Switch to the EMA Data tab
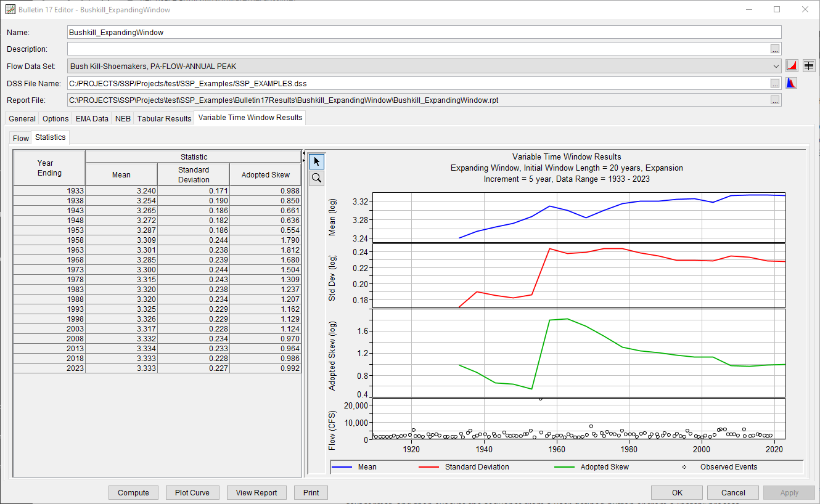 [x=92, y=118]
